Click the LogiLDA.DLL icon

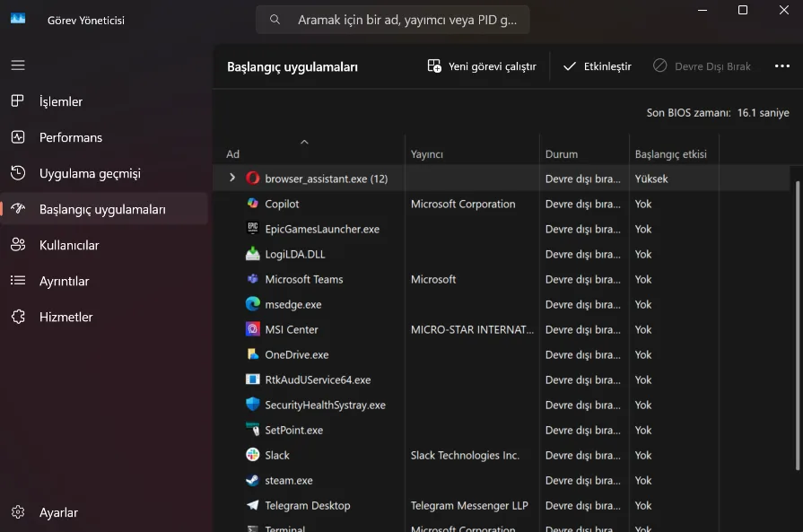coord(252,254)
